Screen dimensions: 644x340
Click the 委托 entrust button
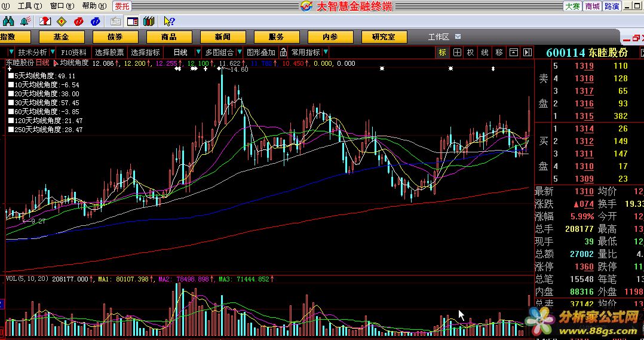[122, 6]
